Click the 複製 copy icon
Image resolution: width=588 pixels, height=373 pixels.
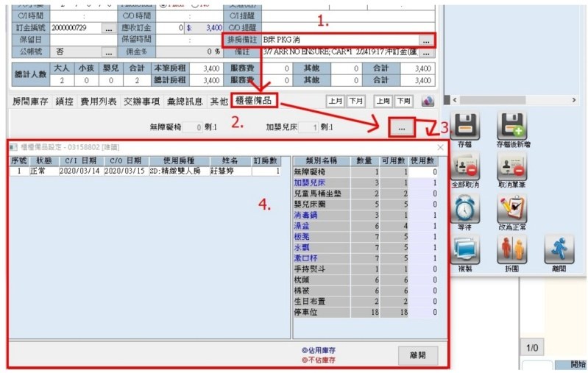465,250
